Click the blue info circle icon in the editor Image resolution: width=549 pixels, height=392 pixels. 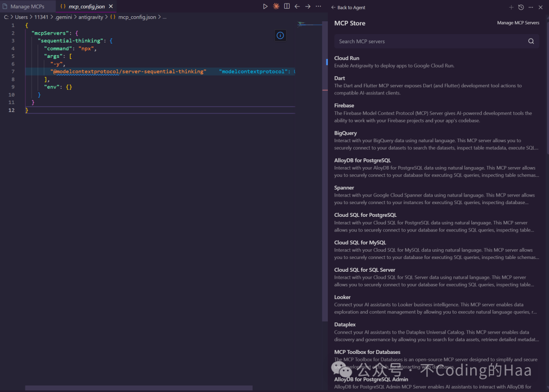[x=280, y=36]
